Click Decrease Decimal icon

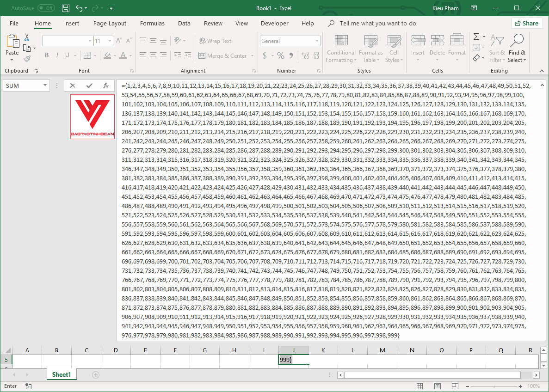315,55
